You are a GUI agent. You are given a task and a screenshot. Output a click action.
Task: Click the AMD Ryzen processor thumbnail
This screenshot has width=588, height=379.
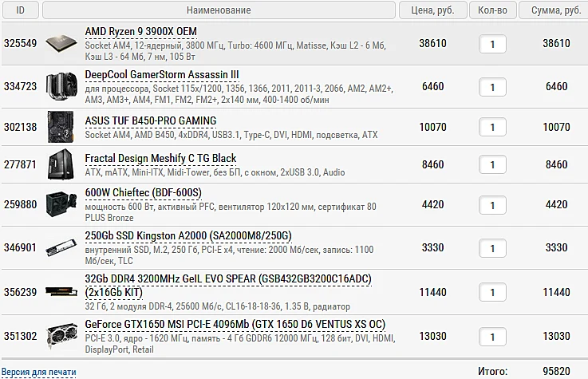(61, 44)
